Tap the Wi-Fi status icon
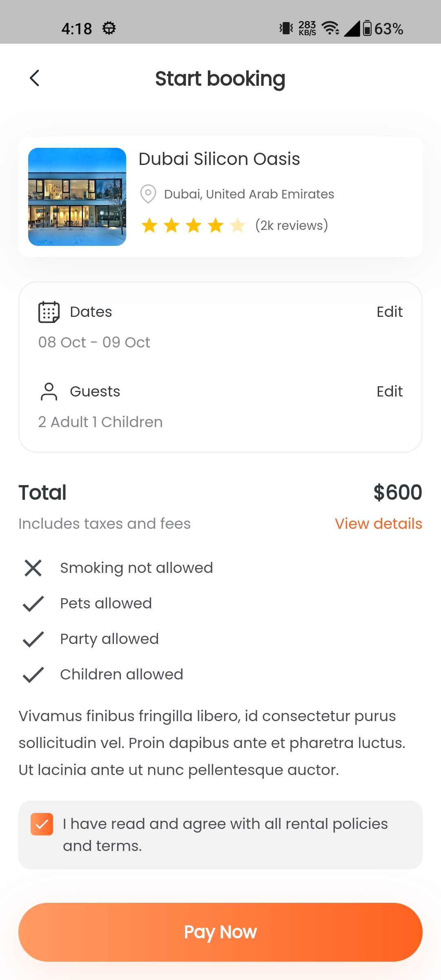 [x=330, y=29]
